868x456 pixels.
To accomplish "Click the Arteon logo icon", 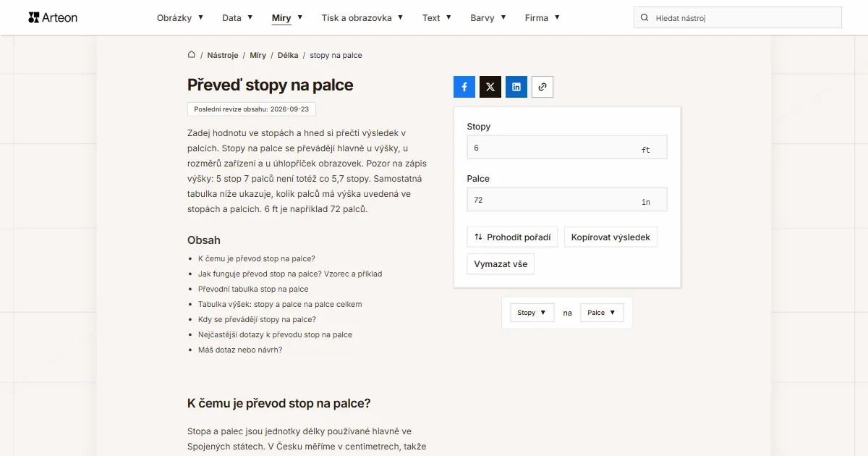I will coord(33,17).
